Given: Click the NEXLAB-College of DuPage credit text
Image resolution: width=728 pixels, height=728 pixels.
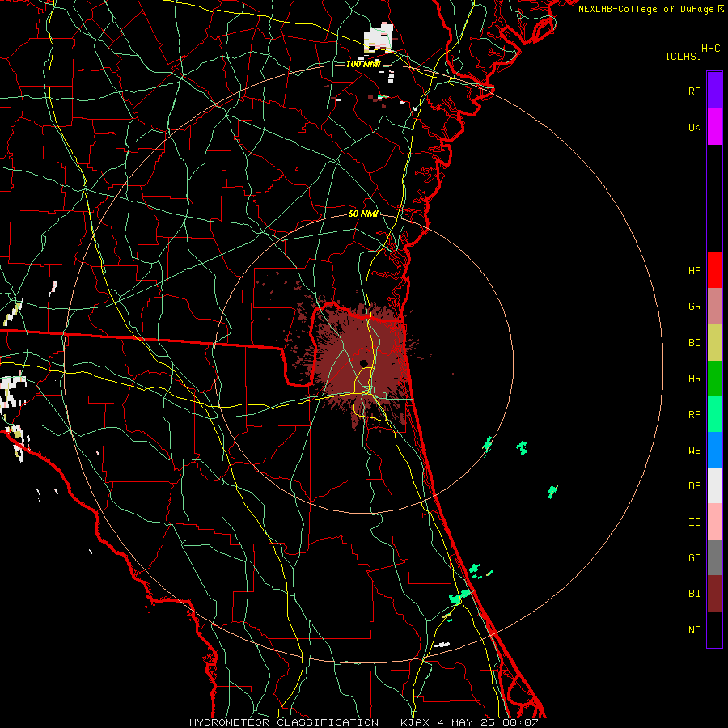Looking at the screenshot, I should [645, 9].
